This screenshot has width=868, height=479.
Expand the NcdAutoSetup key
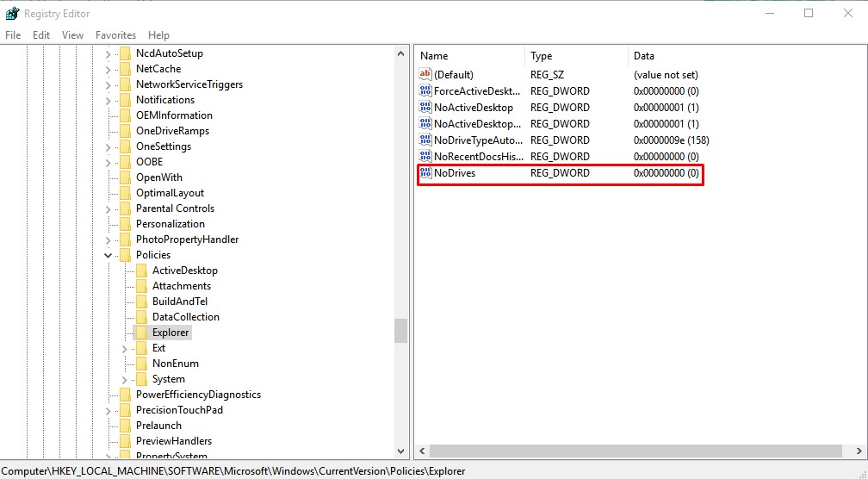[x=108, y=54]
